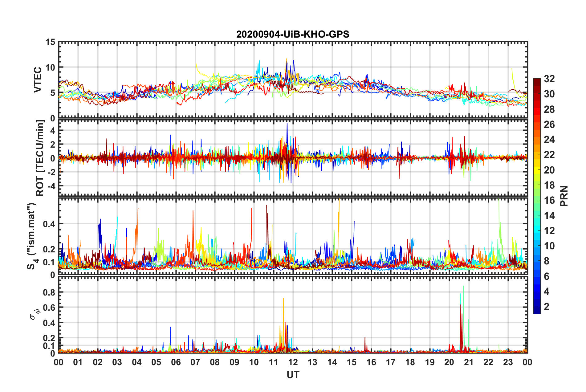Image resolution: width=586 pixels, height=392 pixels.
Task: Select x-axis tick label 09
Action: tap(234, 362)
